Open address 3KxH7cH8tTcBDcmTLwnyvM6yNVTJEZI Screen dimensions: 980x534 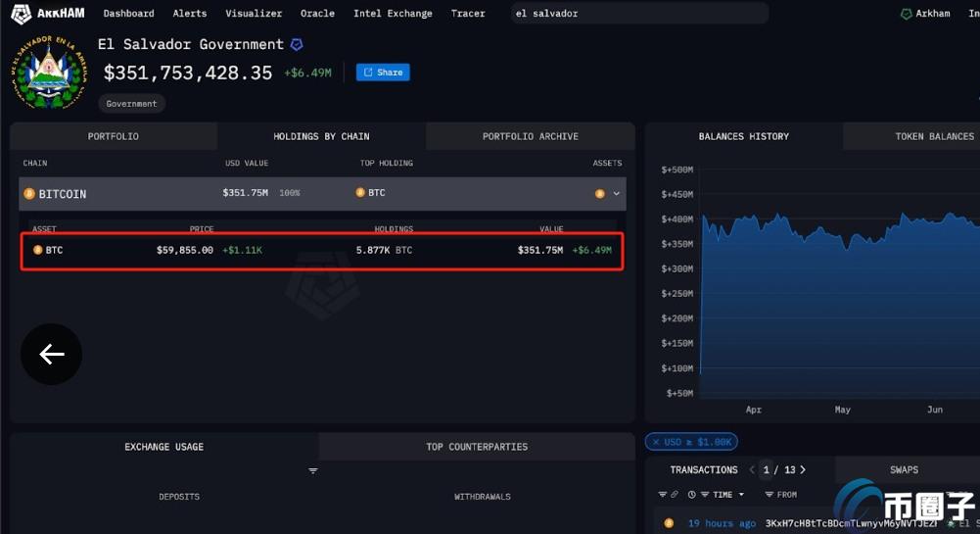851,523
